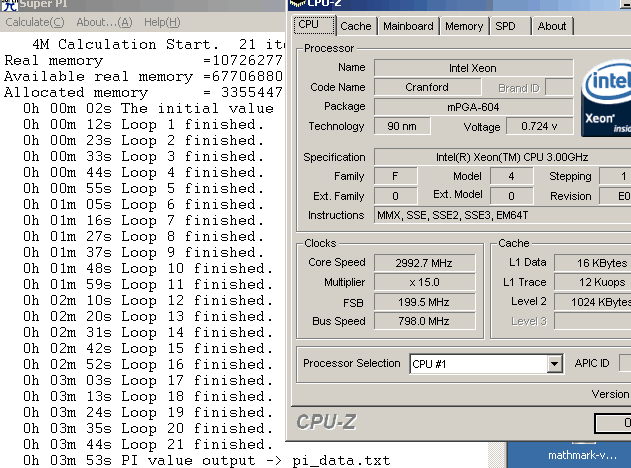Click the CPU-Z logo text at bottom
Screen dimensions: 631x468
(326, 423)
